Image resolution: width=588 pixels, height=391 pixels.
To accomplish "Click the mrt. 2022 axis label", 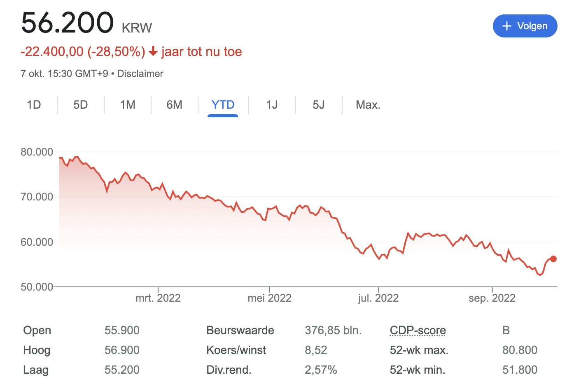I will tap(158, 298).
